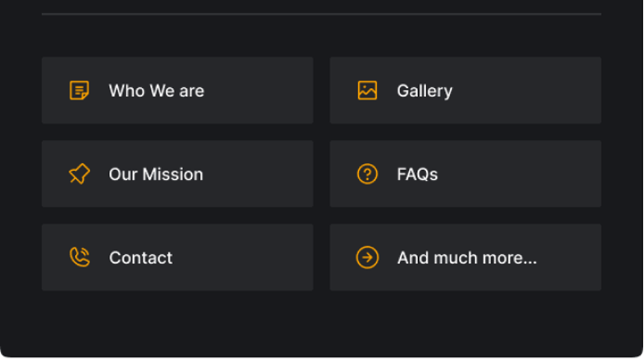This screenshot has width=644, height=360.
Task: Click the pushpin icon beside Our Mission
Action: [79, 174]
